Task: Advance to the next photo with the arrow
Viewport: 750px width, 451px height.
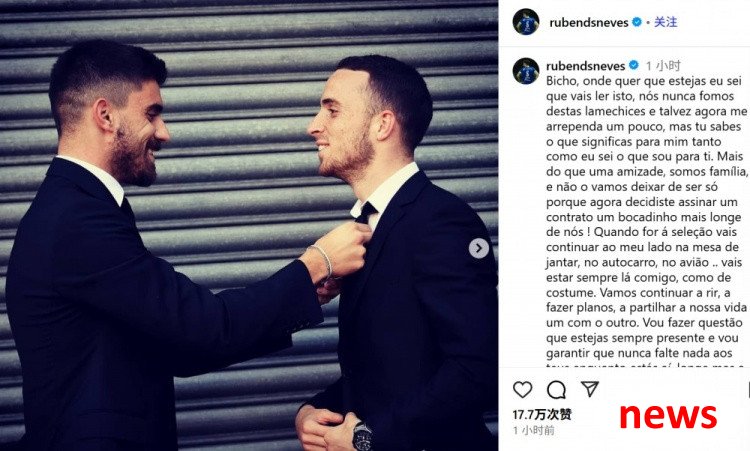Action: pos(478,248)
